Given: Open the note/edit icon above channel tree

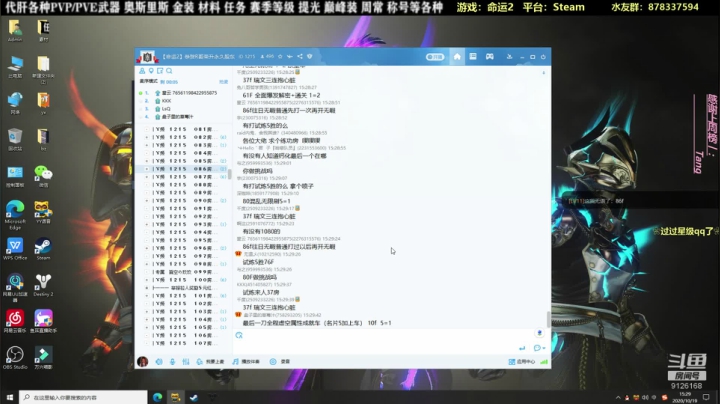Looking at the screenshot, I should [x=160, y=71].
